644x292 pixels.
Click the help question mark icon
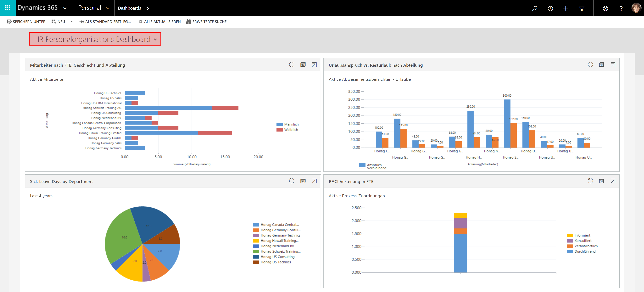pyautogui.click(x=621, y=9)
